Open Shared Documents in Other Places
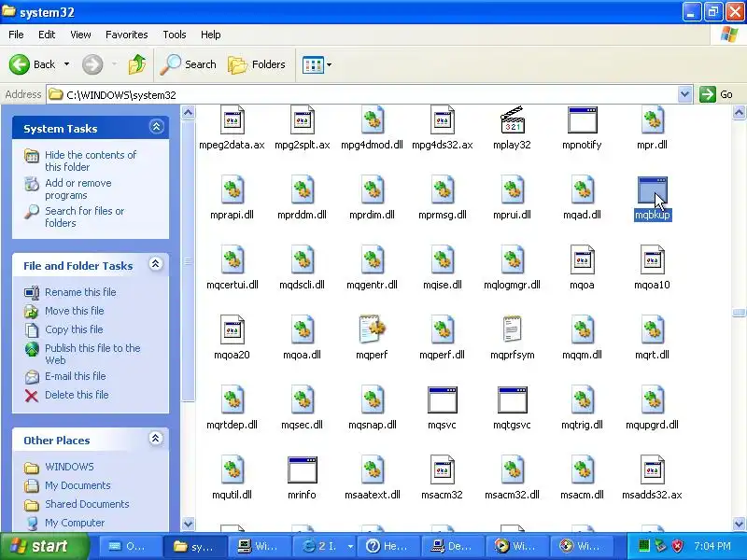Screen dimensions: 747x560 pyautogui.click(x=87, y=503)
